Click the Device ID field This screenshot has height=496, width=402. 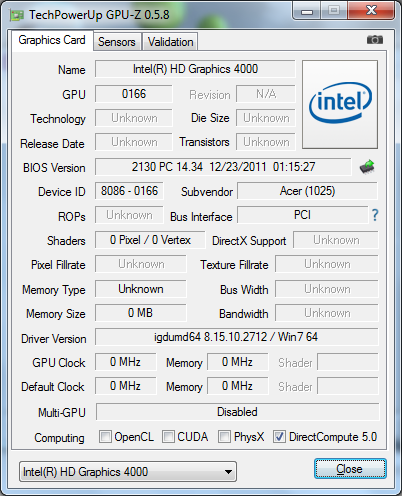129,191
